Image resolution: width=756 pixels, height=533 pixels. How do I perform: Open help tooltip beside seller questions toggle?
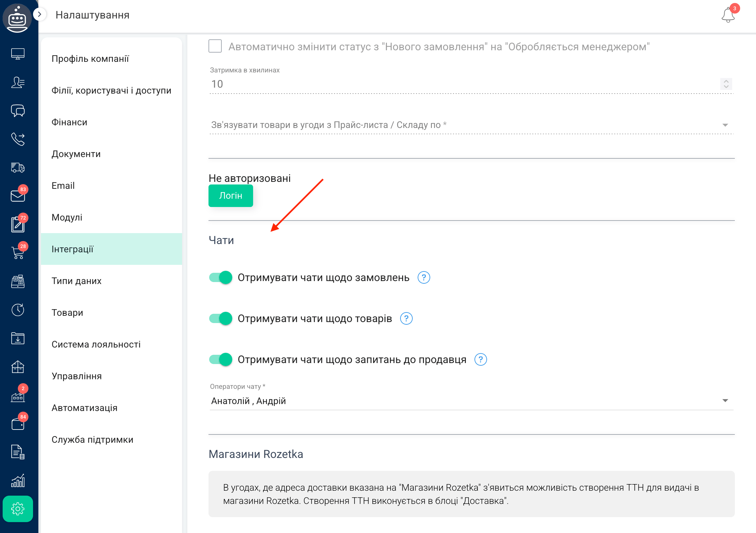point(481,359)
